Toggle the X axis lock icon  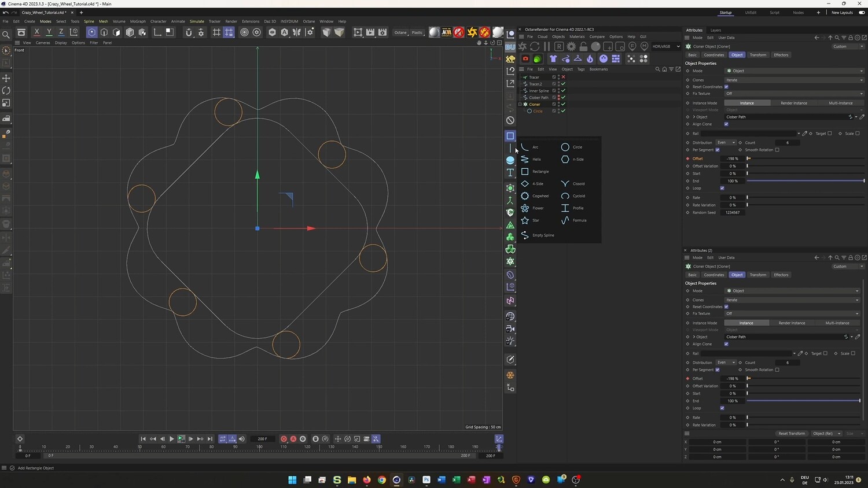(x=37, y=32)
